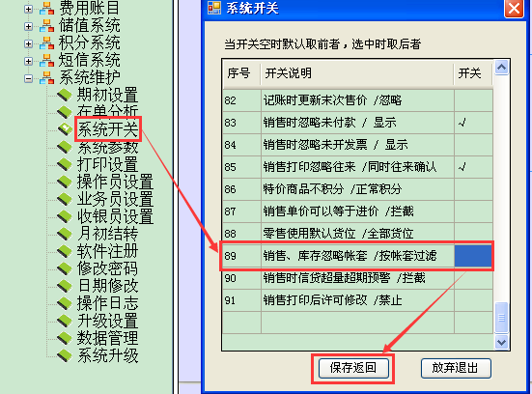Open 修改密码 in the tree
The width and height of the screenshot is (532, 394).
pos(108,268)
